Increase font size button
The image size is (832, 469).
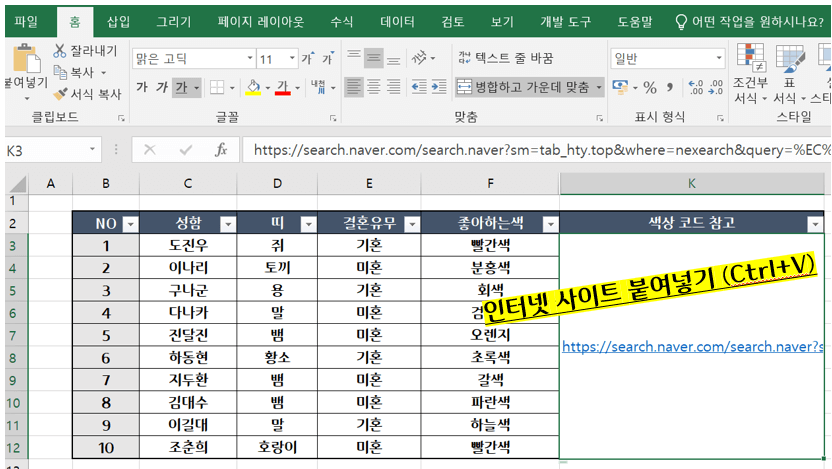click(x=308, y=58)
